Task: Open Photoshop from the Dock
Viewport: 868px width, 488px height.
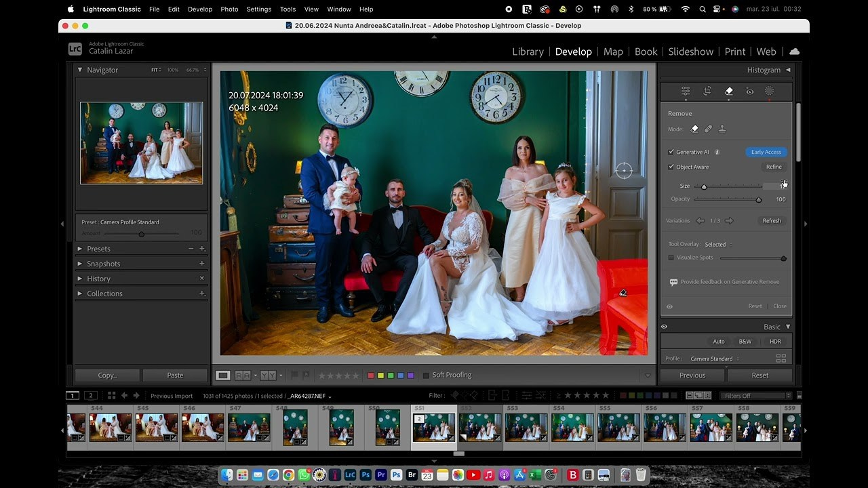Action: [366, 475]
